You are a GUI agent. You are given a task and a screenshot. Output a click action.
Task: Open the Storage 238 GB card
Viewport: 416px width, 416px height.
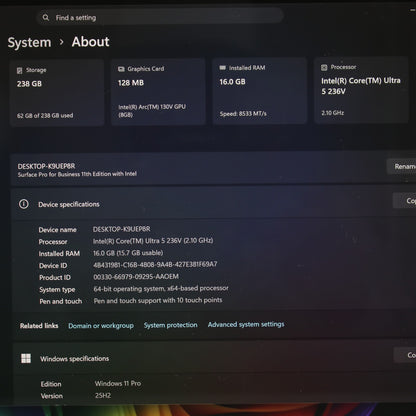click(x=57, y=93)
